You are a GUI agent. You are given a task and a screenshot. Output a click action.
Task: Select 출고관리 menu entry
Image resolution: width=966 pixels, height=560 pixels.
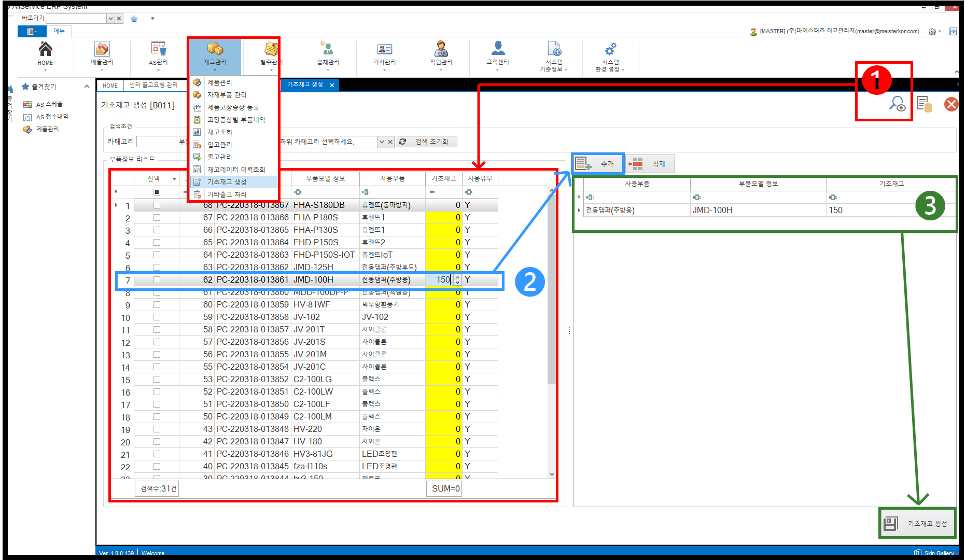pyautogui.click(x=234, y=157)
